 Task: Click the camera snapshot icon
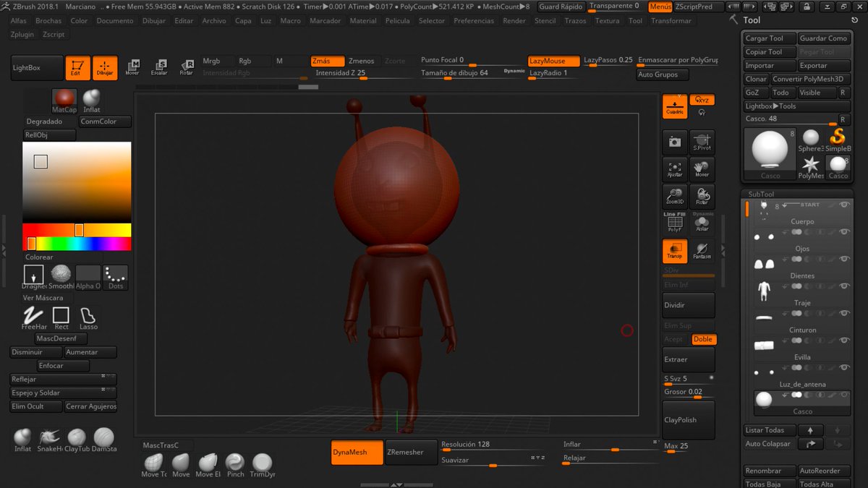pyautogui.click(x=675, y=142)
